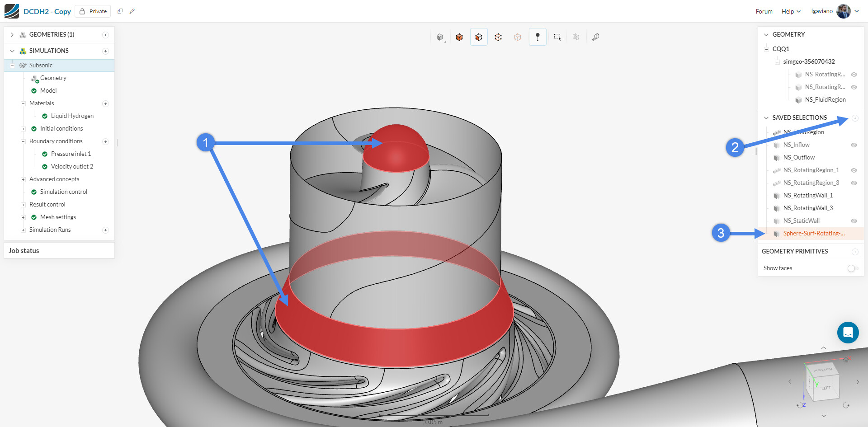Select the vertex selection mode icon
Screen dimensions: 868x427
coord(498,37)
